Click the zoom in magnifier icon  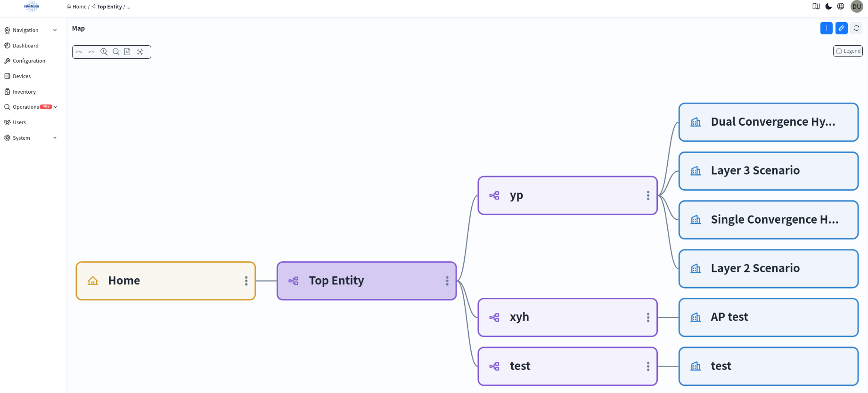tap(104, 52)
